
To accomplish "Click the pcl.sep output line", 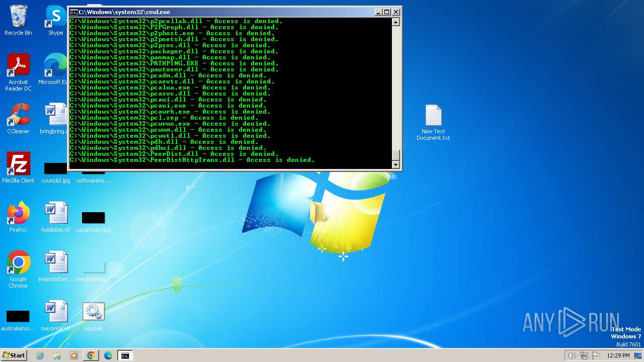I will click(x=164, y=118).
